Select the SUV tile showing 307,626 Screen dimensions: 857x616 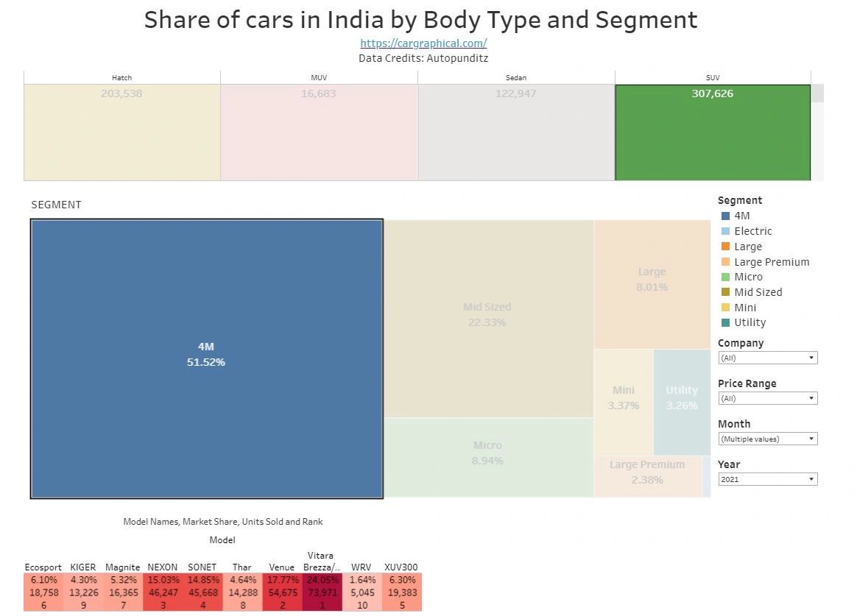tap(713, 132)
